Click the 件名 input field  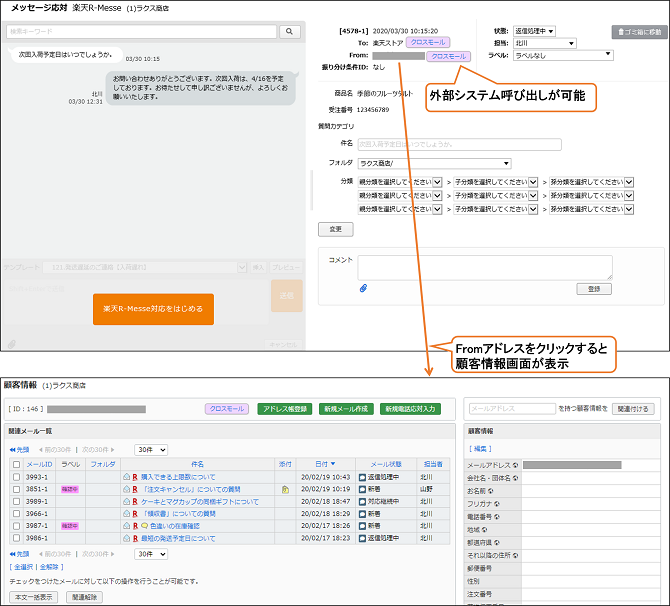(x=459, y=144)
